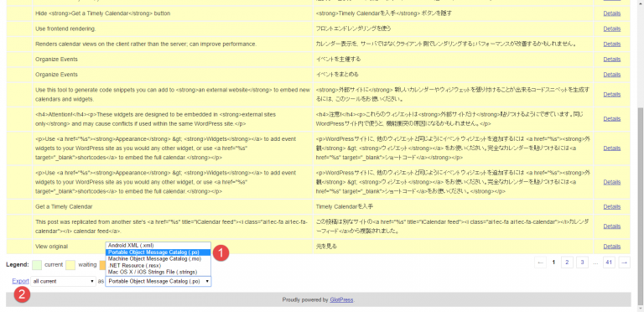The width and height of the screenshot is (644, 312).
Task: Go to next page with right arrow
Action: [625, 263]
